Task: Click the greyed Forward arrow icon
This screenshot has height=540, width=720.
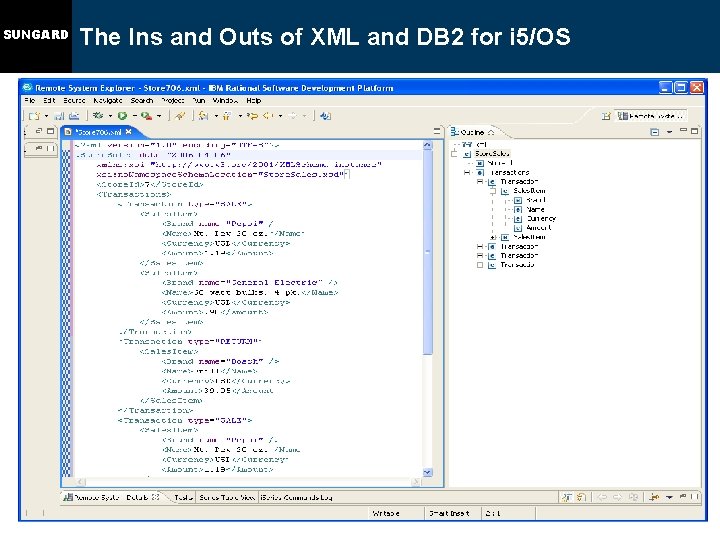Action: click(292, 116)
